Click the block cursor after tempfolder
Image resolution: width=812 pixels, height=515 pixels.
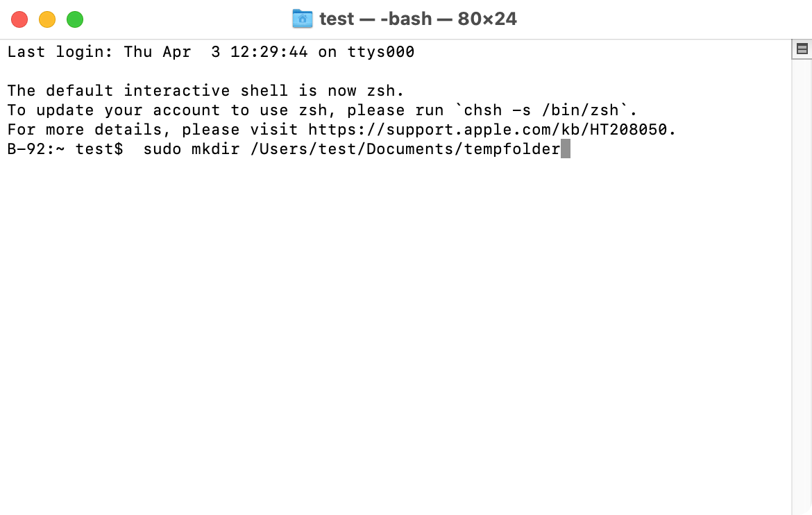click(565, 149)
